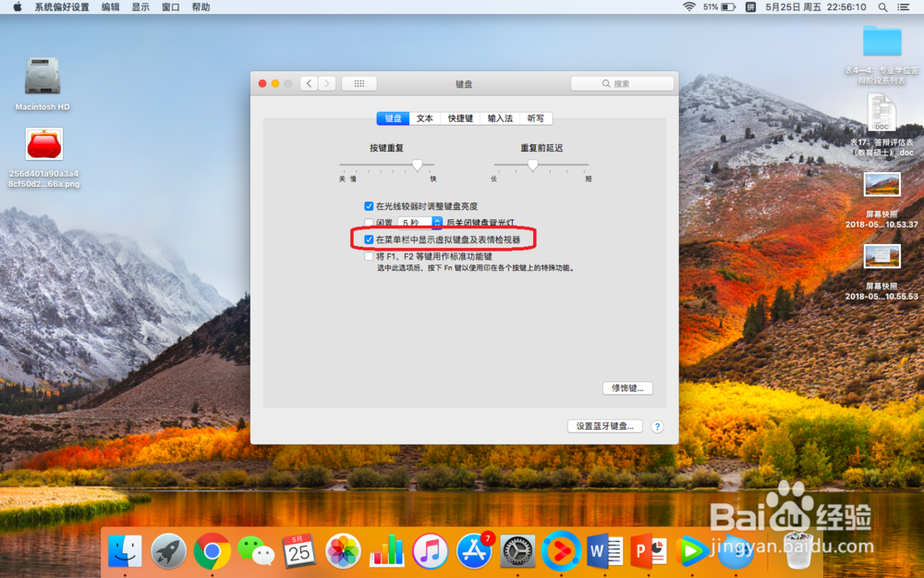Open Youku video app in Dock
The height and width of the screenshot is (578, 924).
(x=561, y=551)
